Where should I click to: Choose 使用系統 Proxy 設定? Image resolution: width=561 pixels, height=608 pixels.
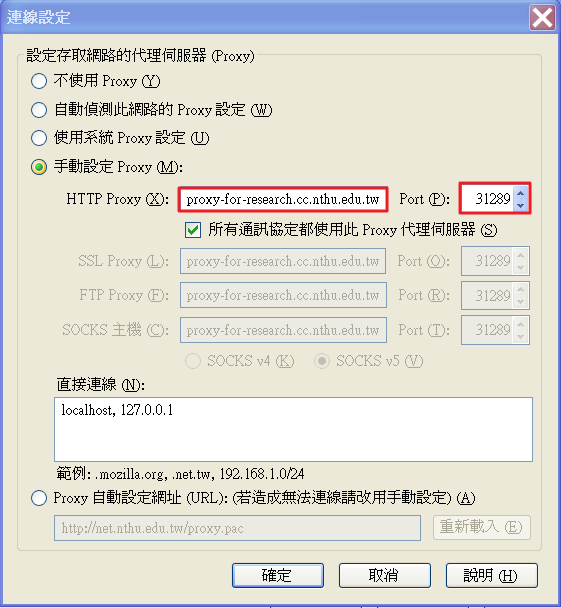(39, 138)
